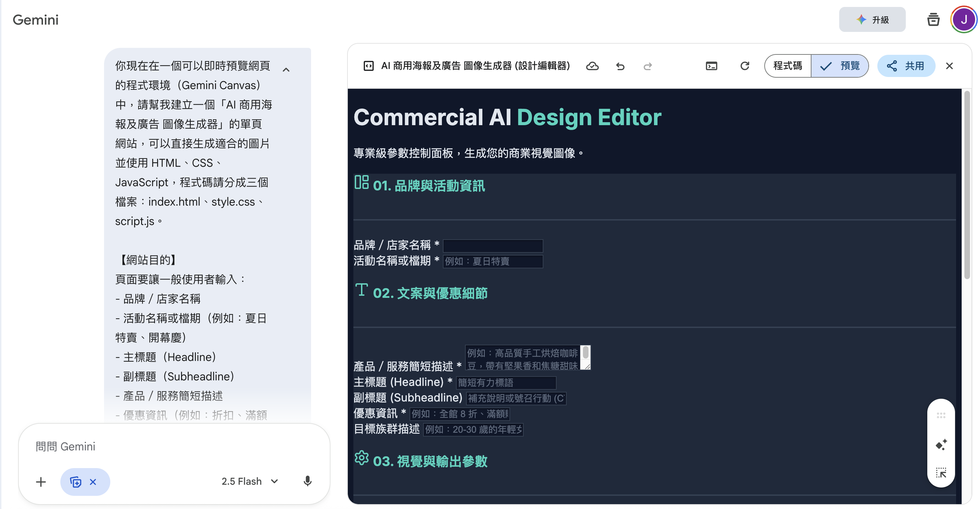Collapse the prompt message with chevron
980x509 pixels.
pos(286,70)
